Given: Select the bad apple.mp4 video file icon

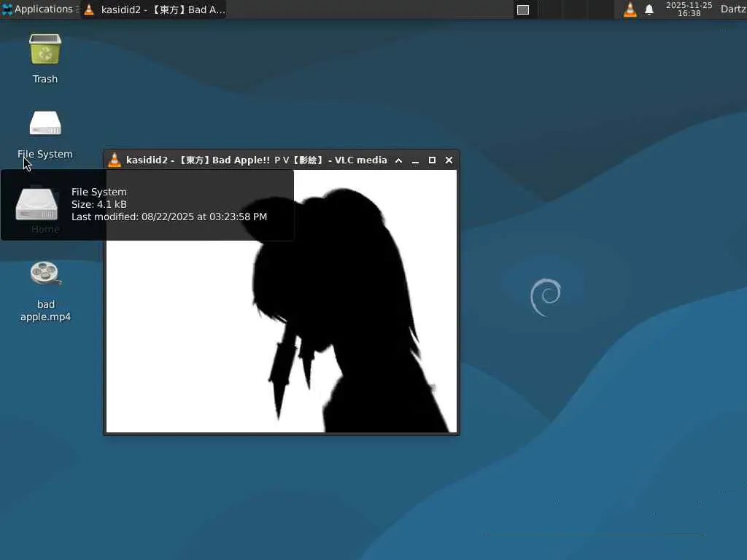Looking at the screenshot, I should coord(45,273).
